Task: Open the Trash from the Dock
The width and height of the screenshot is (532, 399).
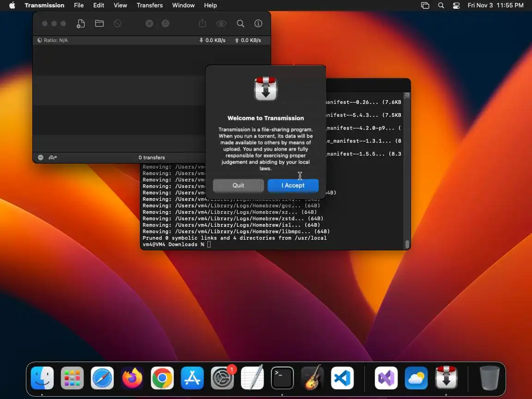Action: click(490, 378)
